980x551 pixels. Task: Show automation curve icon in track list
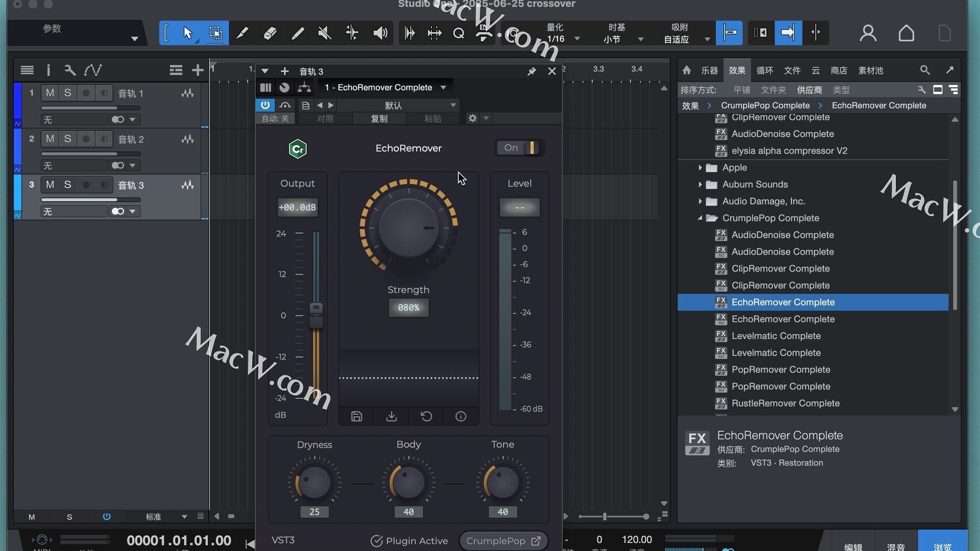pyautogui.click(x=93, y=70)
